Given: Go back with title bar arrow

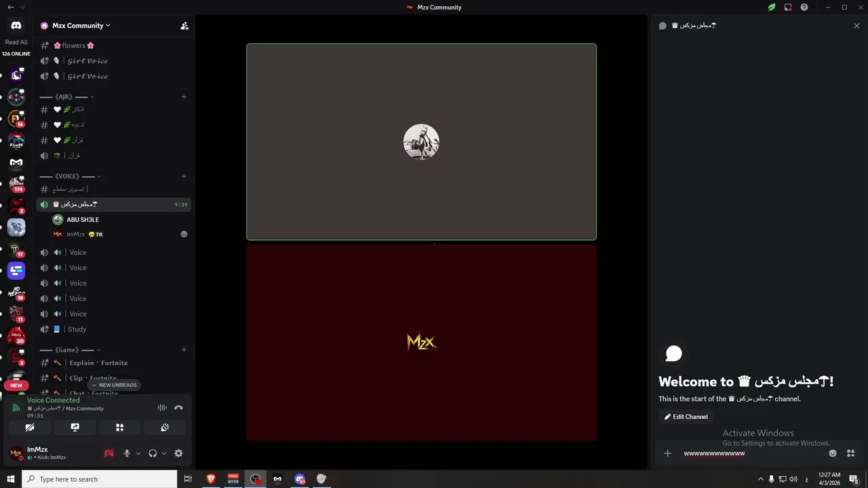Looking at the screenshot, I should (10, 7).
